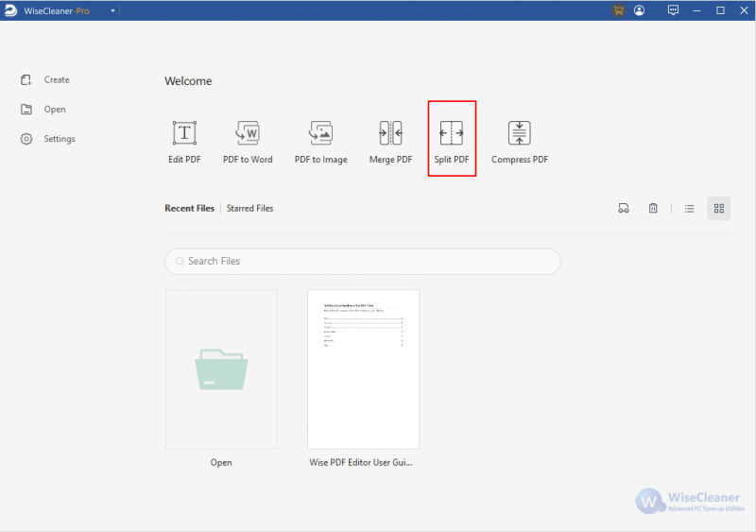Image resolution: width=756 pixels, height=532 pixels.
Task: Open the user account icon
Action: point(640,10)
